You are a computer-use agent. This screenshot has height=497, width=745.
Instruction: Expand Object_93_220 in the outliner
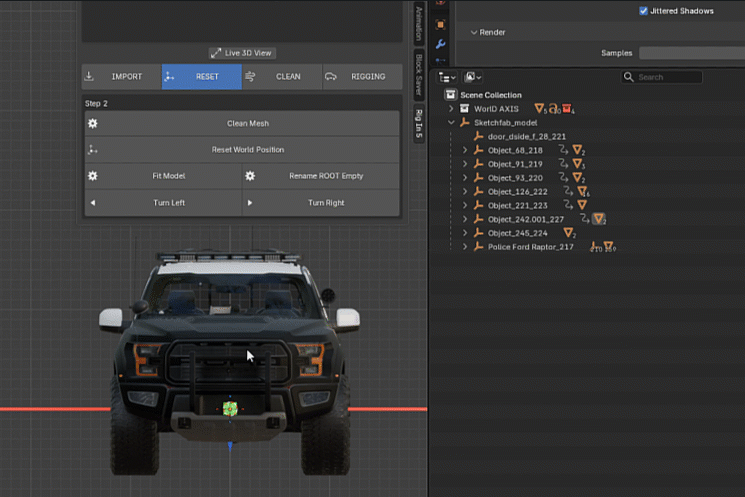pos(465,178)
